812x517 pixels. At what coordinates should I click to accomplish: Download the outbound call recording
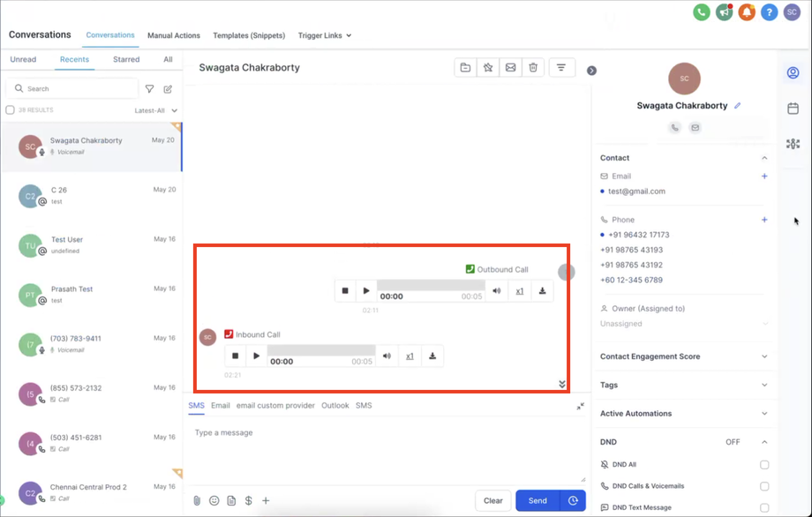[x=542, y=291]
